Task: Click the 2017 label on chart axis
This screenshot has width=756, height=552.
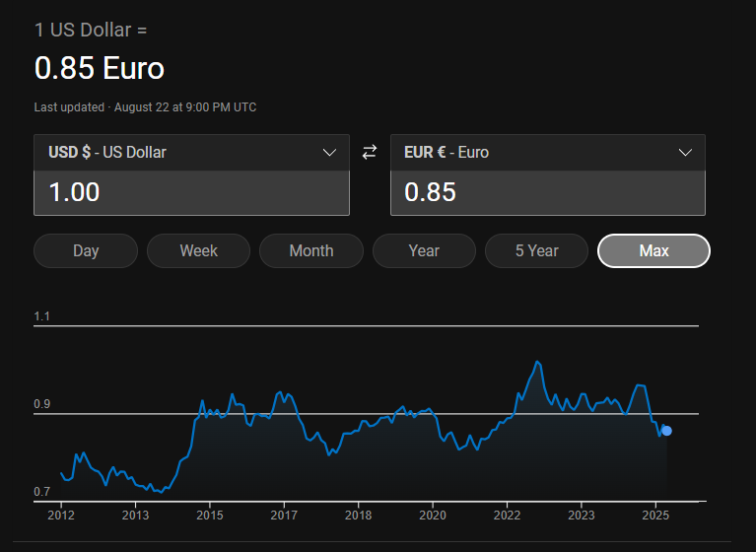Action: click(x=284, y=516)
